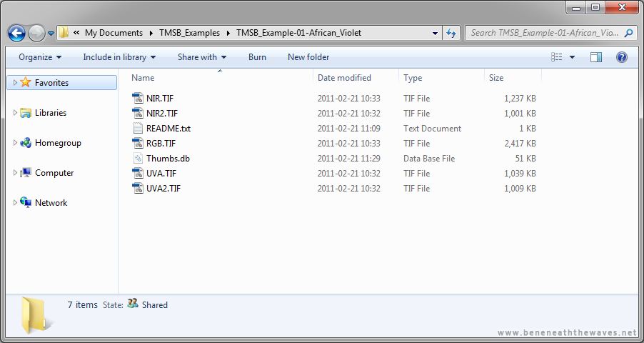Image resolution: width=644 pixels, height=343 pixels.
Task: Expand the Favorites tree node
Action: (x=15, y=82)
